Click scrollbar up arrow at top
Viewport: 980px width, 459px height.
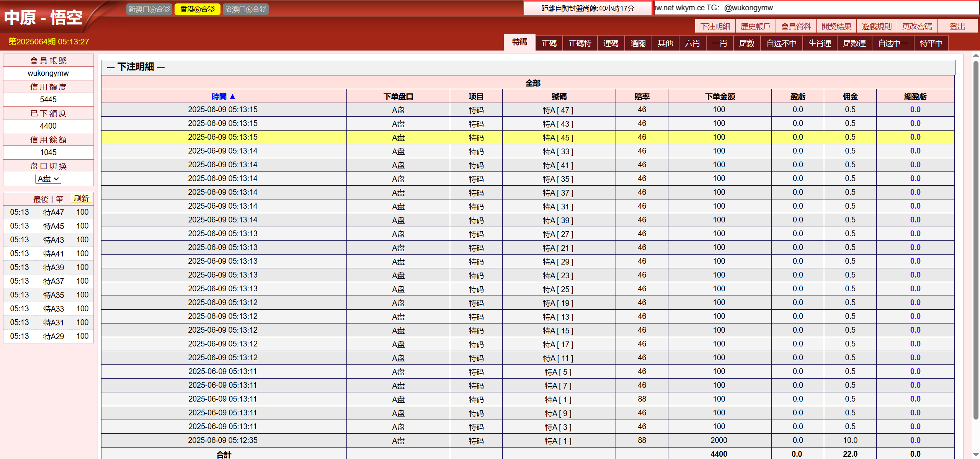click(x=976, y=56)
